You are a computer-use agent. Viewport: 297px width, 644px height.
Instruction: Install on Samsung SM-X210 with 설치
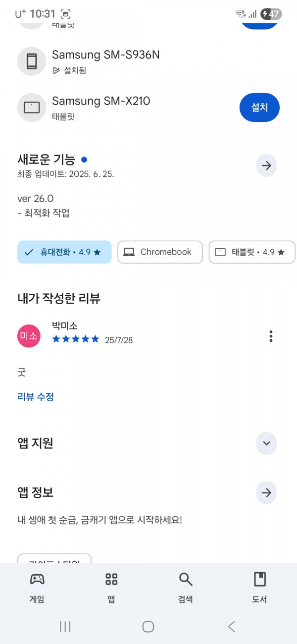pos(259,107)
